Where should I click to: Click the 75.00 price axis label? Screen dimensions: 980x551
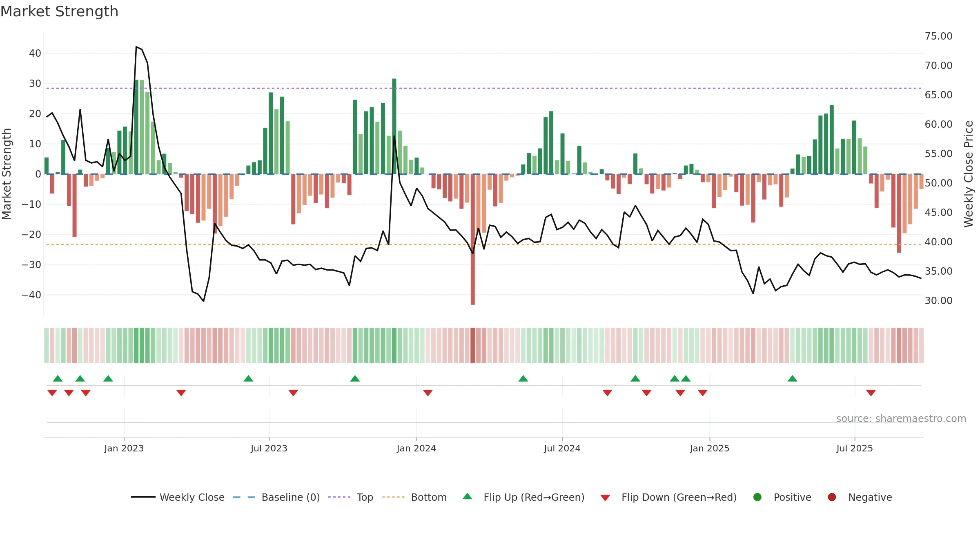(938, 36)
